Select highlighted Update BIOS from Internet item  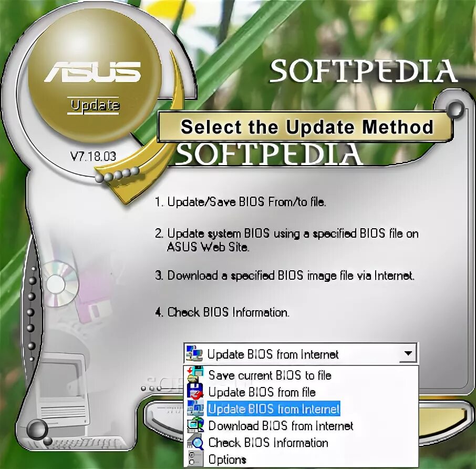[274, 409]
